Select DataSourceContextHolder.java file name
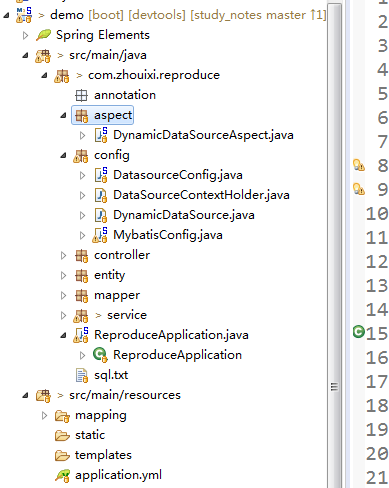Viewport: 389px width, 488px height. pos(201,195)
